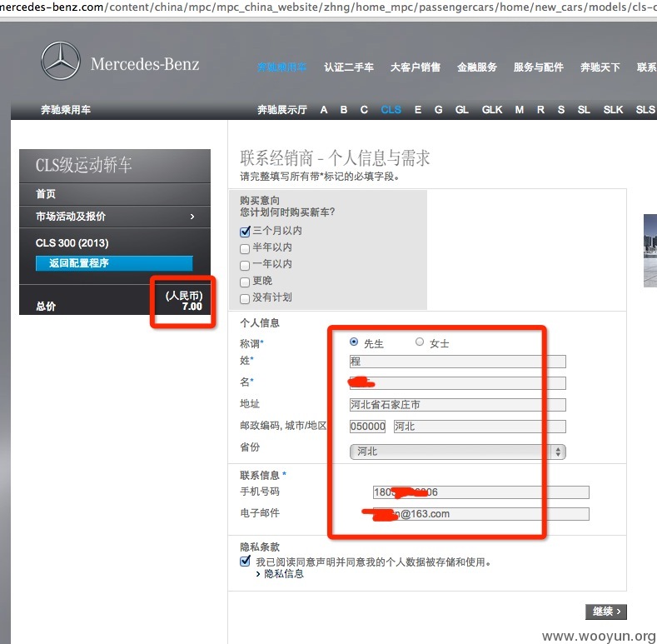The height and width of the screenshot is (644, 657).
Task: Select the SLK model class
Action: point(613,110)
